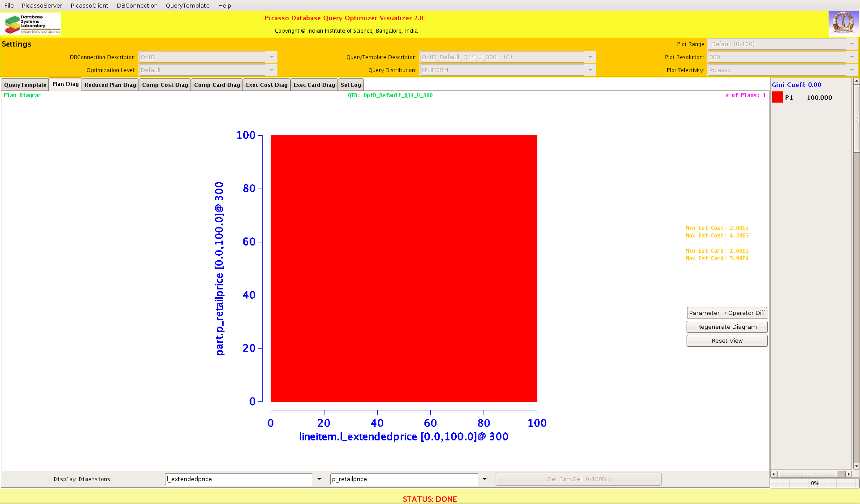
Task: Open the p_retailprice dimension dropdown
Action: [484, 479]
